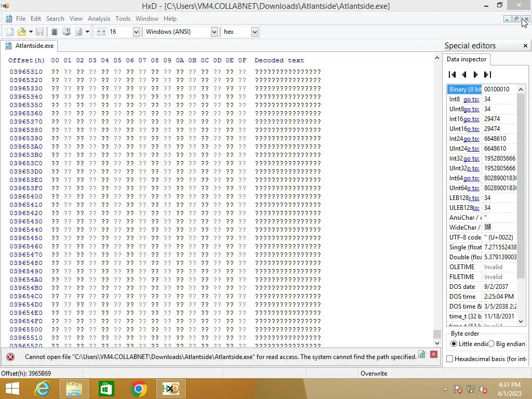Screen dimensions: 532x399
Task: Open Internet Explorer from taskbar
Action: click(x=42, y=389)
